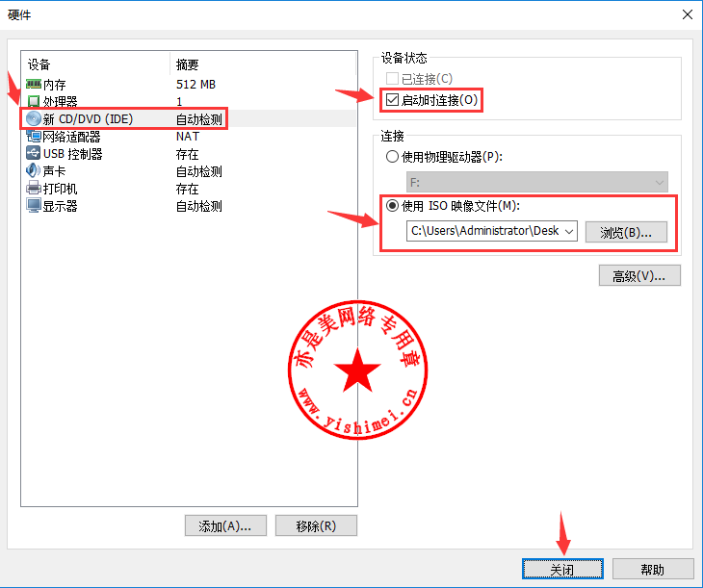The image size is (703, 588).
Task: Click the processor summary value 1
Action: [x=179, y=102]
